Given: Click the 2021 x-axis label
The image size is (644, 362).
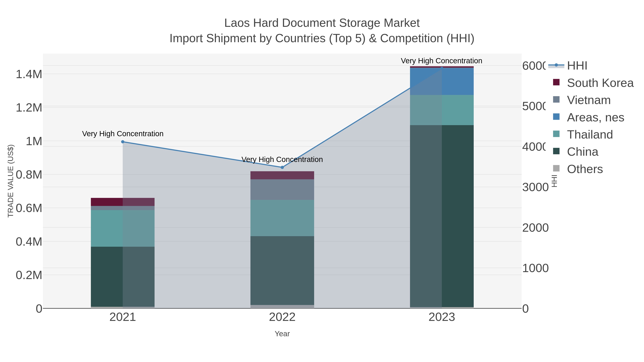Looking at the screenshot, I should pyautogui.click(x=123, y=317).
